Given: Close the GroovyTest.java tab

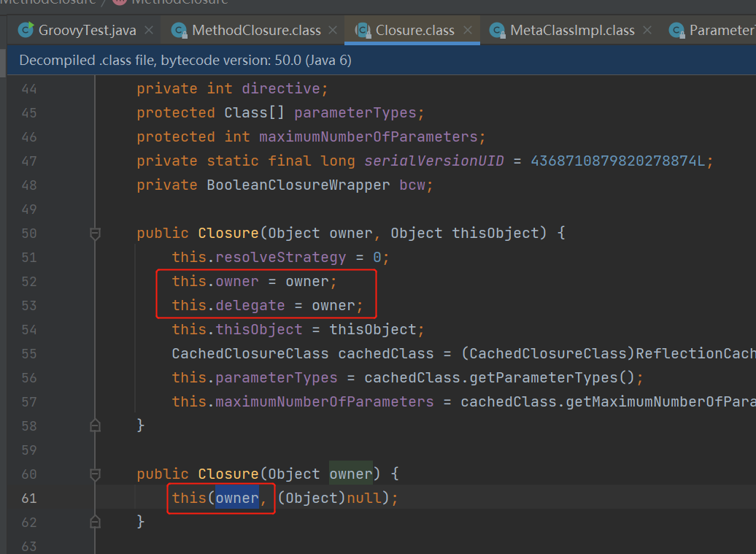Looking at the screenshot, I should click(149, 31).
